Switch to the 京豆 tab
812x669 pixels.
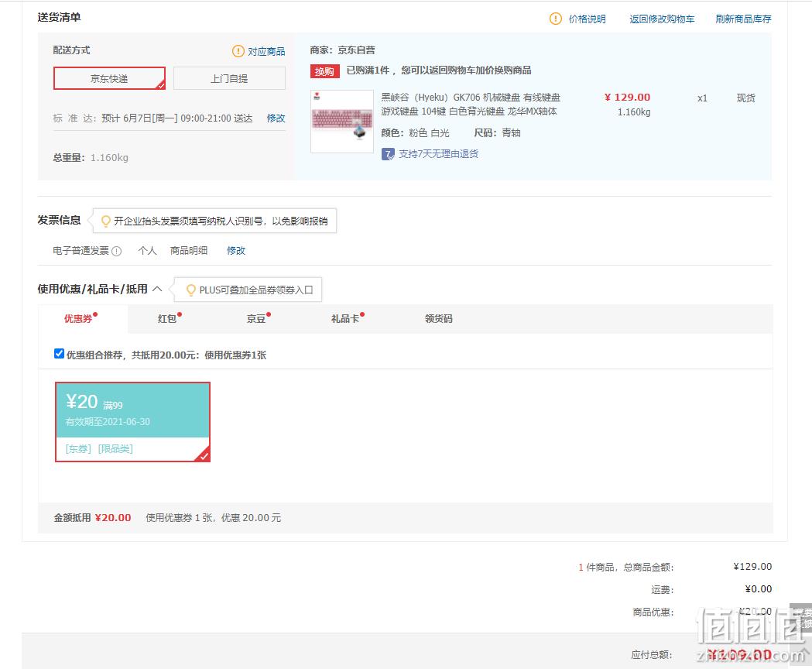(258, 318)
